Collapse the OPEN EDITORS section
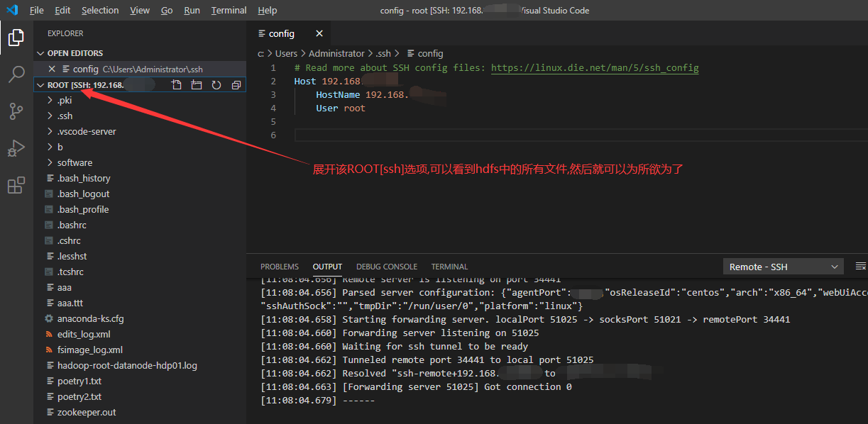Viewport: 868px width, 424px height. (x=72, y=52)
